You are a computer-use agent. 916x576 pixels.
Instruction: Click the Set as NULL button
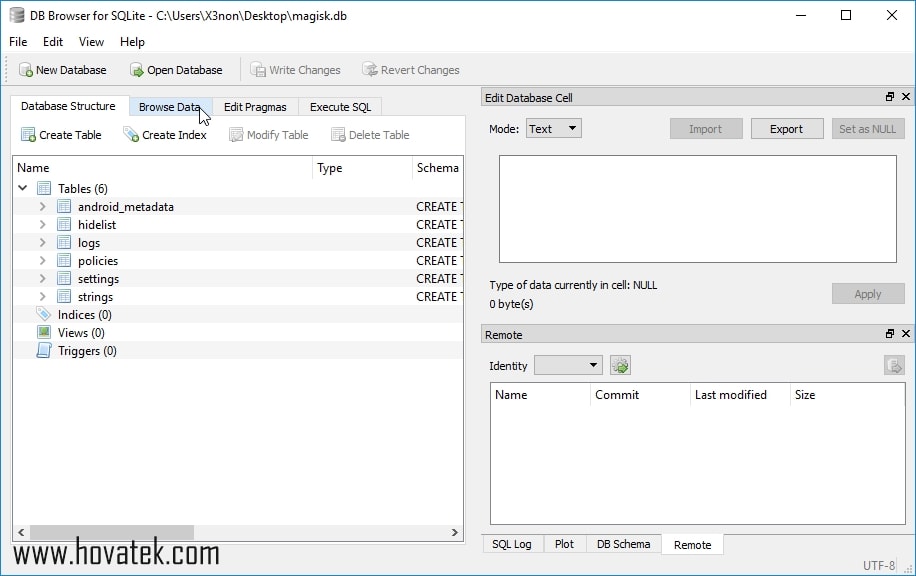pyautogui.click(x=868, y=129)
